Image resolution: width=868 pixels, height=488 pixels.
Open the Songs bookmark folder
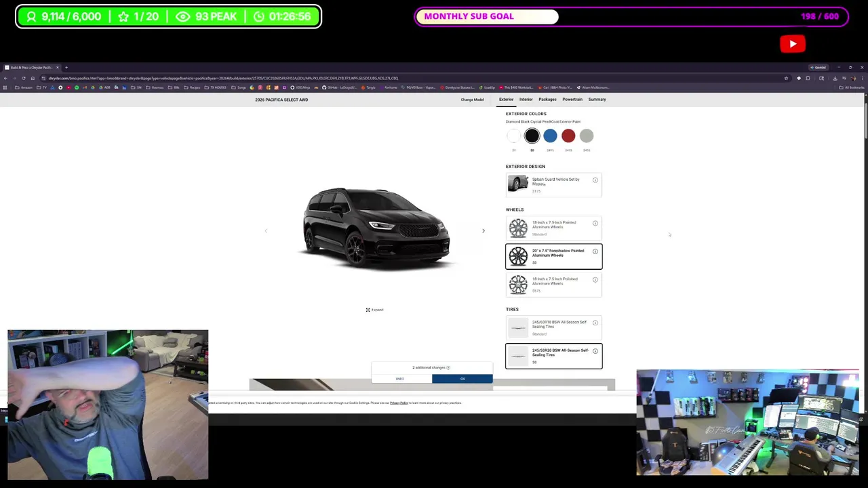click(239, 87)
